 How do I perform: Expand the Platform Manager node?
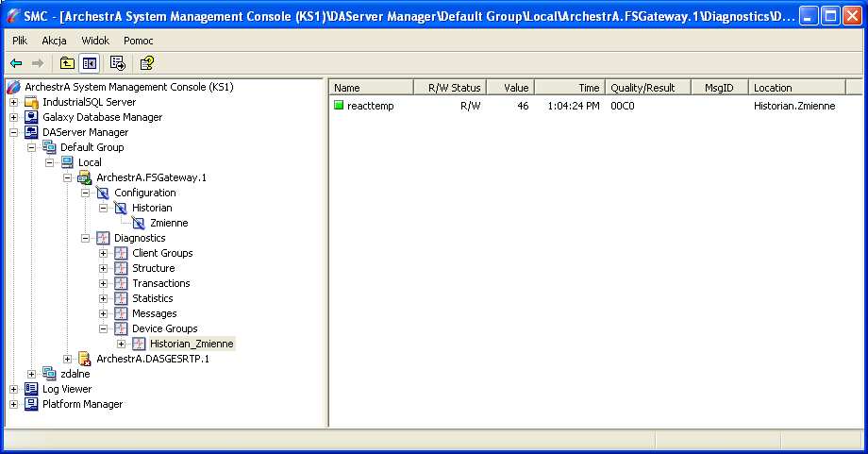[x=14, y=404]
